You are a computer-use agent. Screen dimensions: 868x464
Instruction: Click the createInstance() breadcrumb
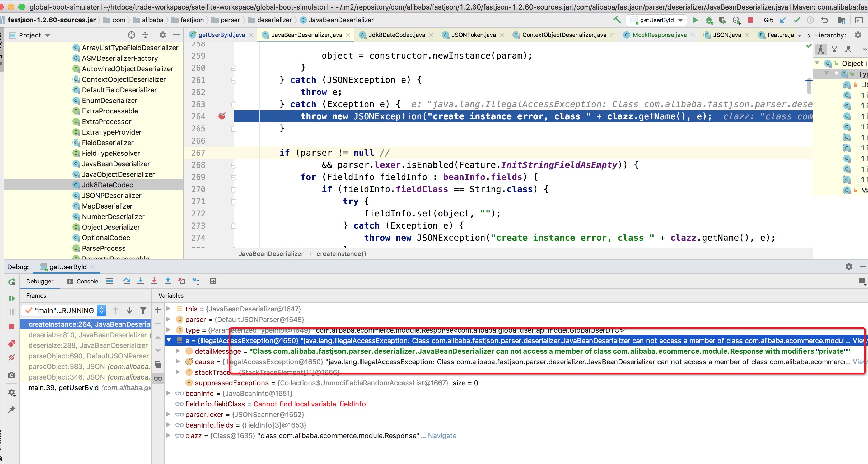click(x=341, y=254)
